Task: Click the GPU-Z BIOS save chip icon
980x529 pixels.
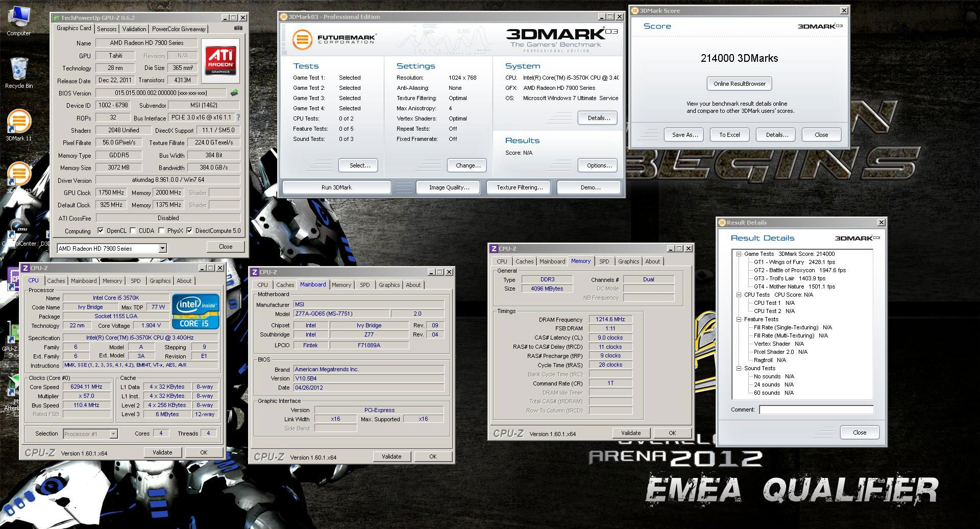Action: (234, 93)
